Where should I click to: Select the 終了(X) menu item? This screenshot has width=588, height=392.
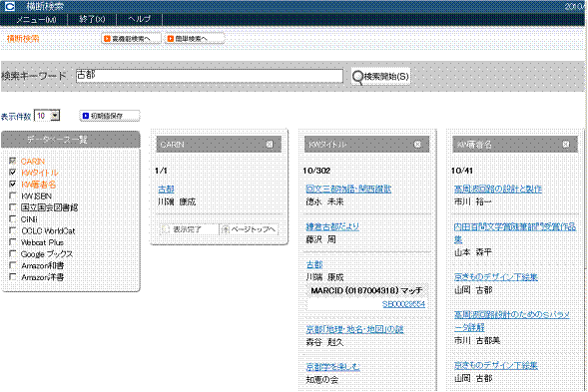tap(92, 19)
